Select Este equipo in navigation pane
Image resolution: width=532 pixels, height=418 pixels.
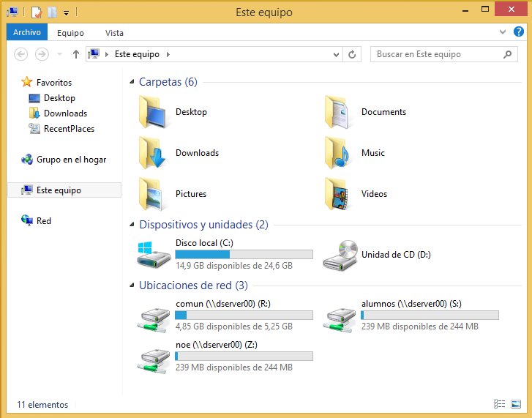coord(64,190)
